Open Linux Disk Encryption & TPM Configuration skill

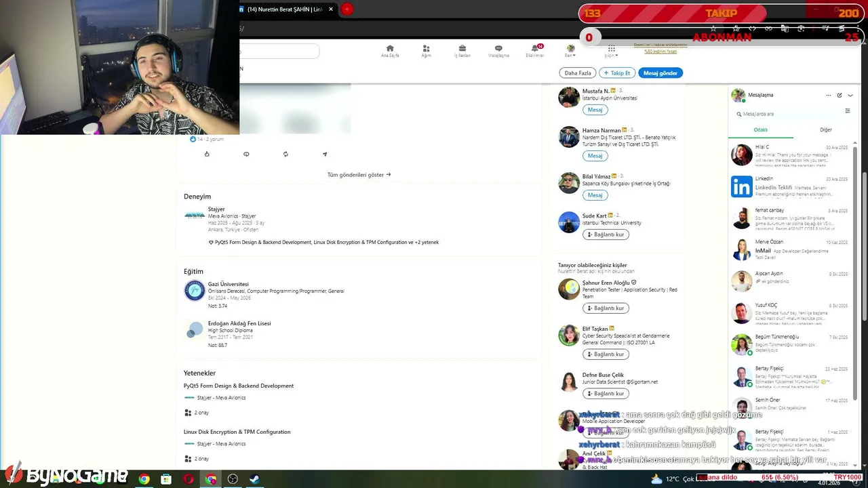237,432
